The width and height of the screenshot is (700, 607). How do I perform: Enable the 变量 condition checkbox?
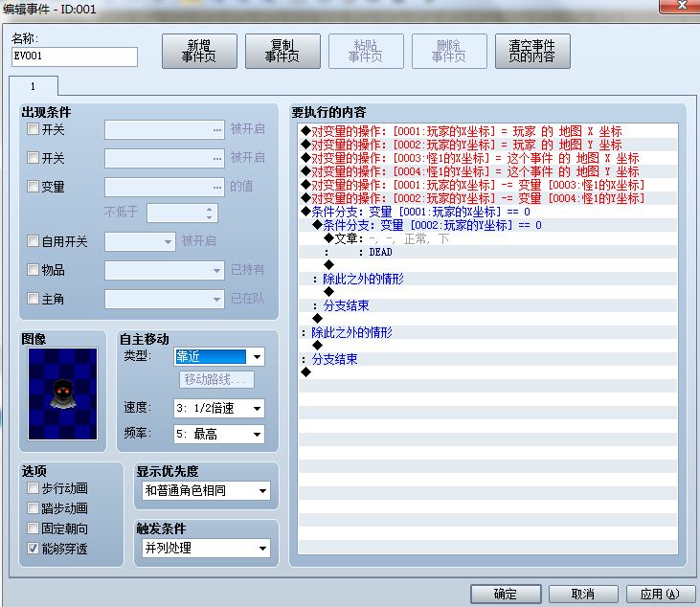click(33, 186)
